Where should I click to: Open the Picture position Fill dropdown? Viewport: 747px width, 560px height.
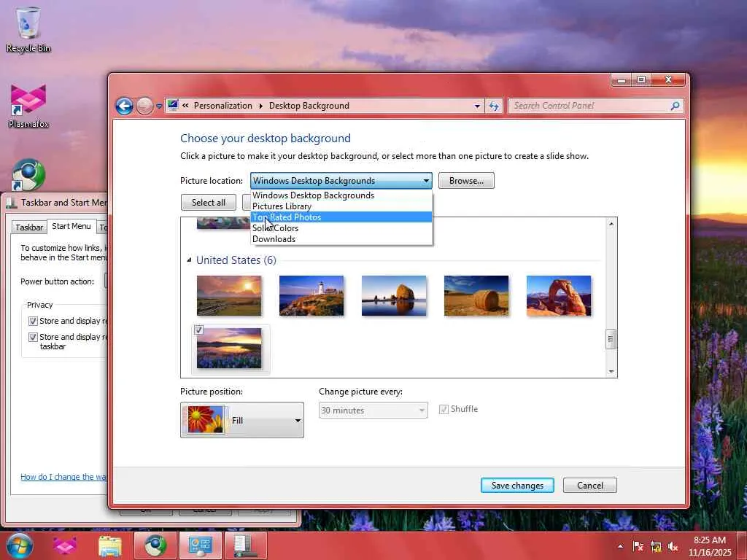(242, 420)
